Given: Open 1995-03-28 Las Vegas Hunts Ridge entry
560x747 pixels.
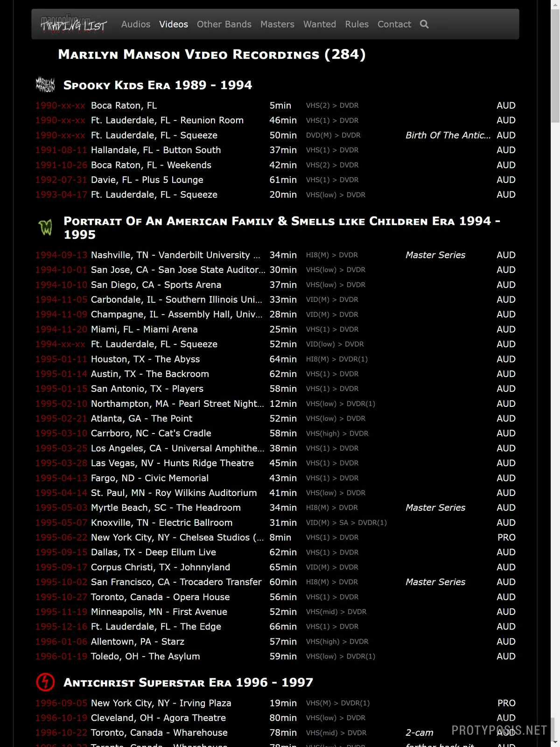Looking at the screenshot, I should click(x=275, y=463).
